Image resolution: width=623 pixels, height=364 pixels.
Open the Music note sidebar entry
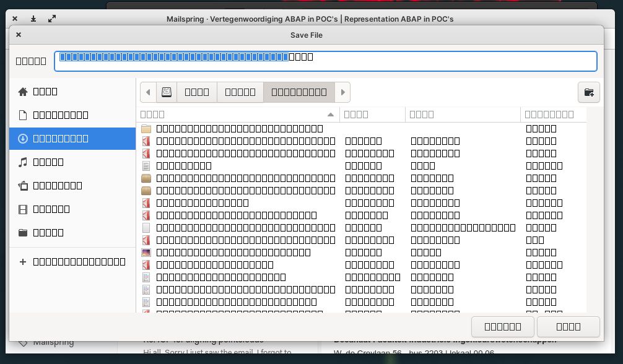point(72,162)
